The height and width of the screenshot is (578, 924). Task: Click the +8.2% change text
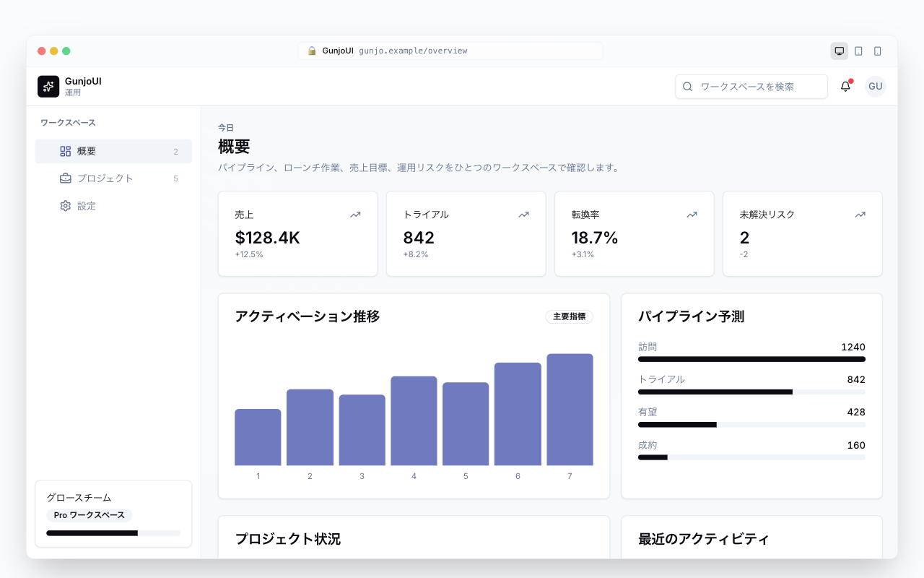[x=416, y=254]
